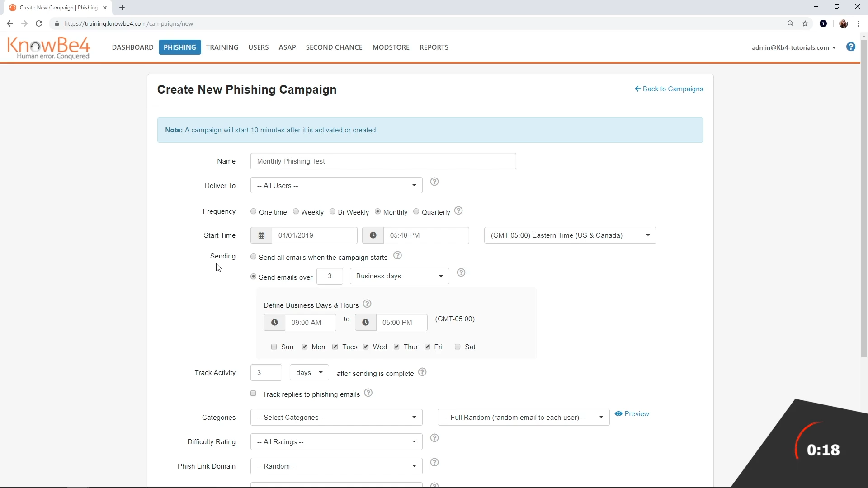
Task: Open the blue help question mark icon
Action: tap(850, 47)
